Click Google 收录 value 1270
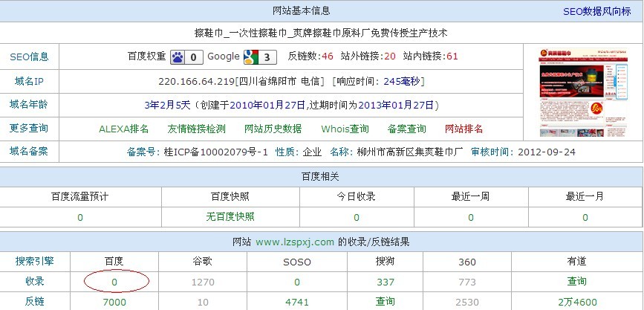 pyautogui.click(x=203, y=282)
